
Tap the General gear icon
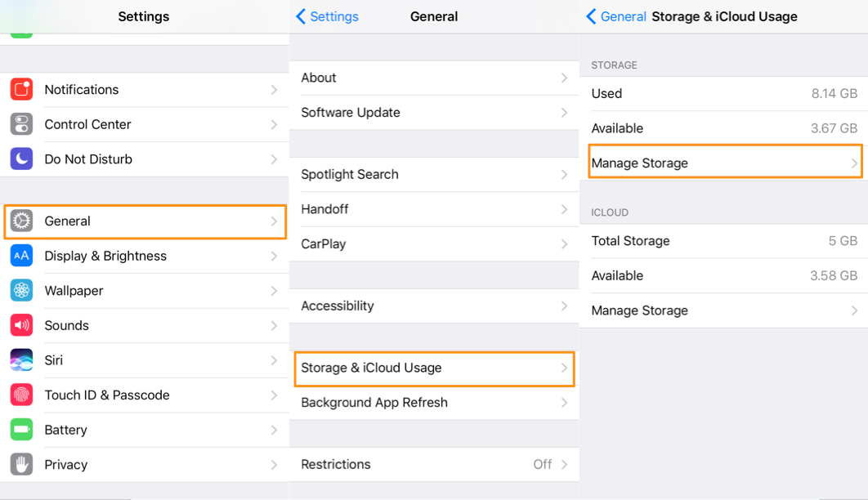(21, 221)
